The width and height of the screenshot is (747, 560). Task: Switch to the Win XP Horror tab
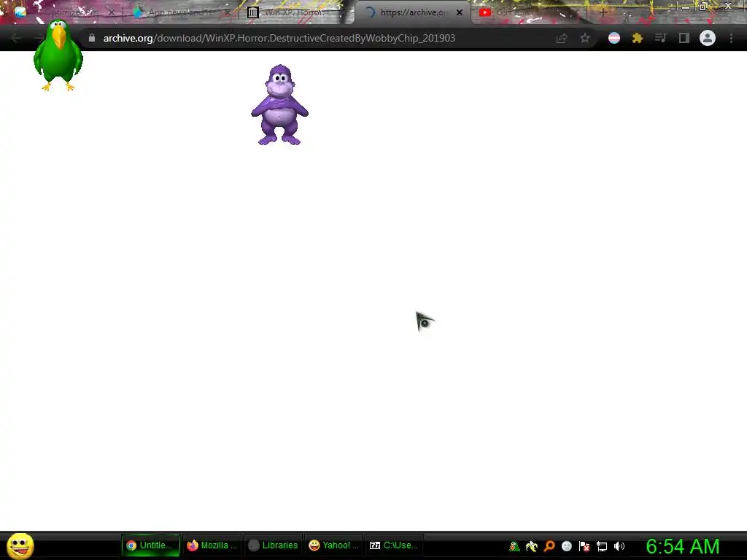pyautogui.click(x=295, y=13)
